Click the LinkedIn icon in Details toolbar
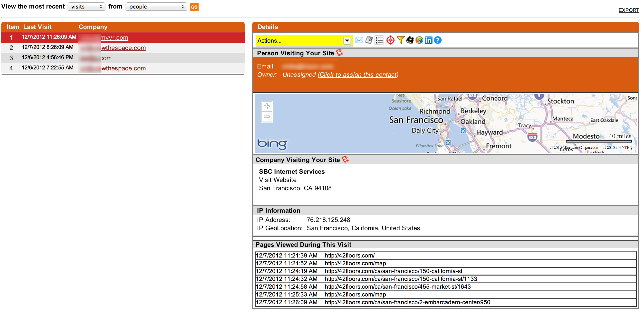 [429, 40]
